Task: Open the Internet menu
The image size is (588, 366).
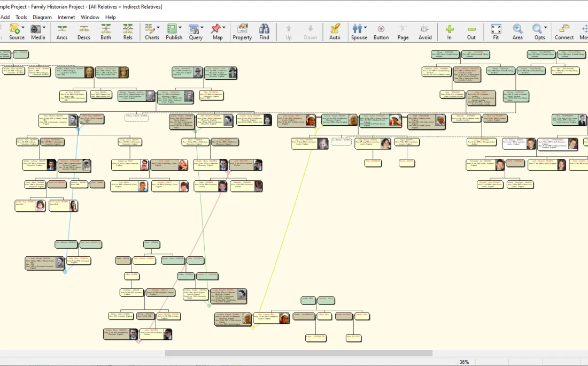Action: point(66,17)
